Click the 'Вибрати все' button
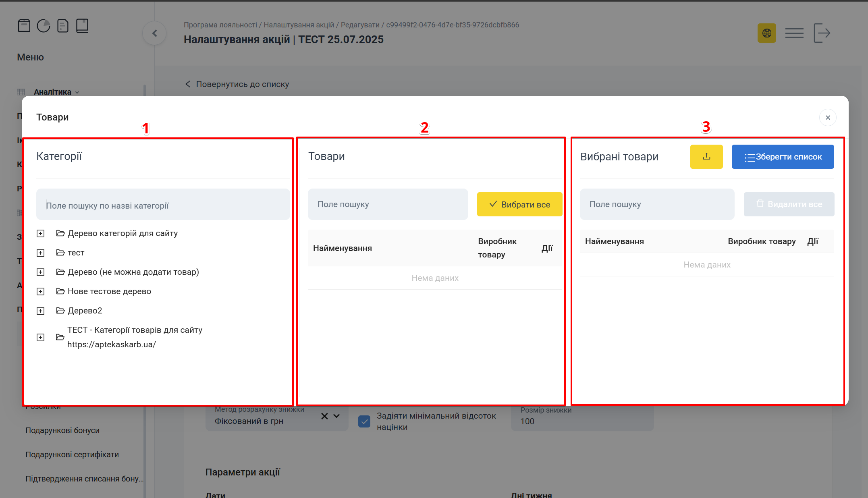The width and height of the screenshot is (868, 498). [519, 204]
